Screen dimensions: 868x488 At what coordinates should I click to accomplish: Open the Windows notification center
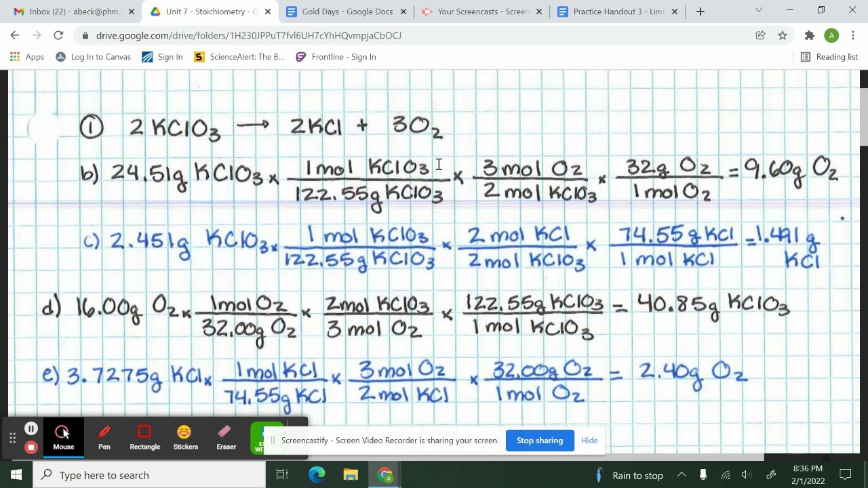click(x=846, y=475)
